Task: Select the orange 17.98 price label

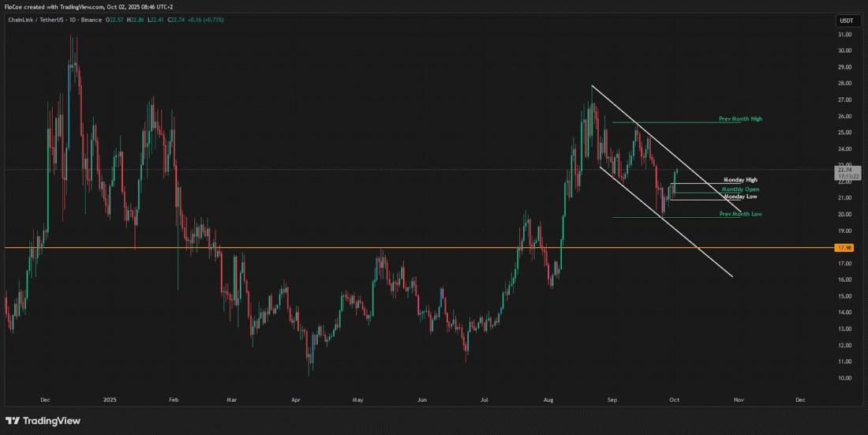Action: tap(845, 248)
